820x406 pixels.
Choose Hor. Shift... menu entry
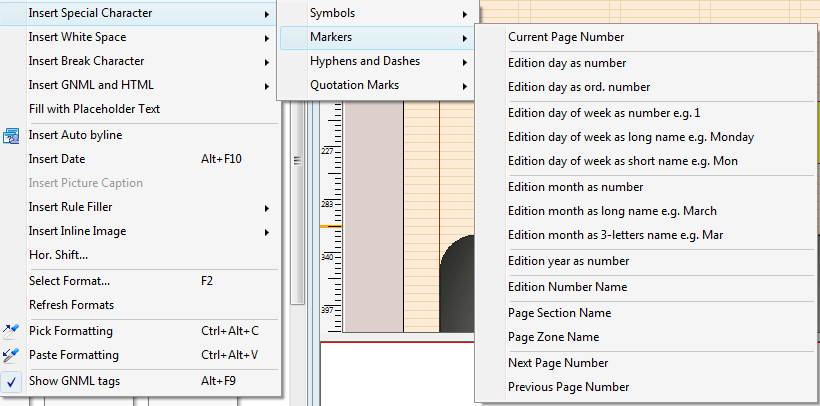140,255
